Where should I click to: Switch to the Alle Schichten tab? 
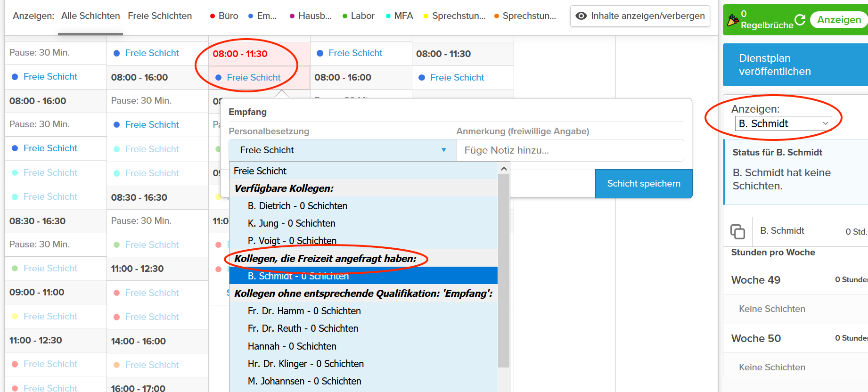90,16
